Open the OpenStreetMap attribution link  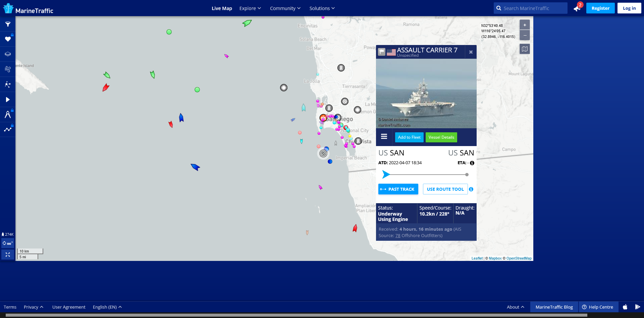point(519,258)
